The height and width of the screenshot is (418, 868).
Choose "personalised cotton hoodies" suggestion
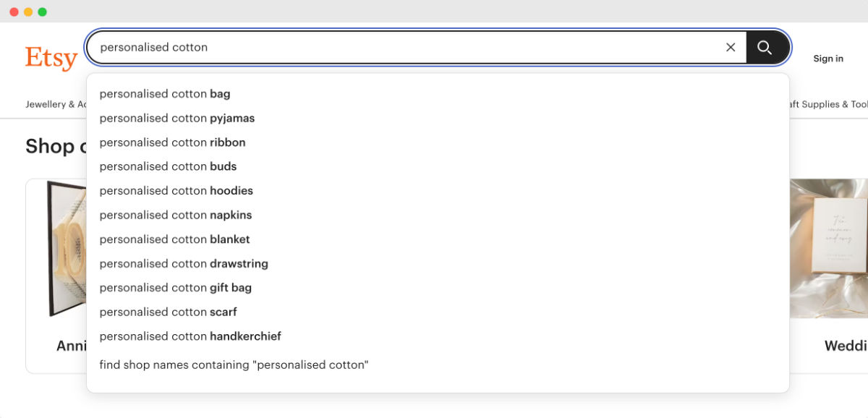pyautogui.click(x=176, y=191)
